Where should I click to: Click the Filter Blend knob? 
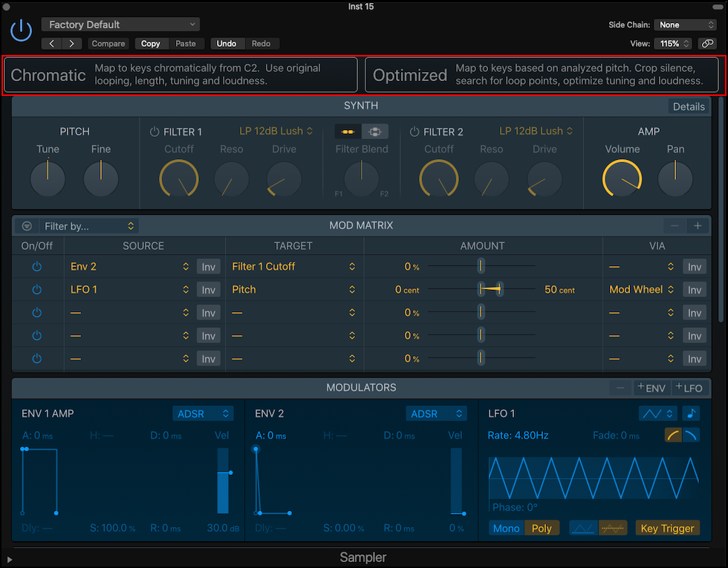(361, 179)
